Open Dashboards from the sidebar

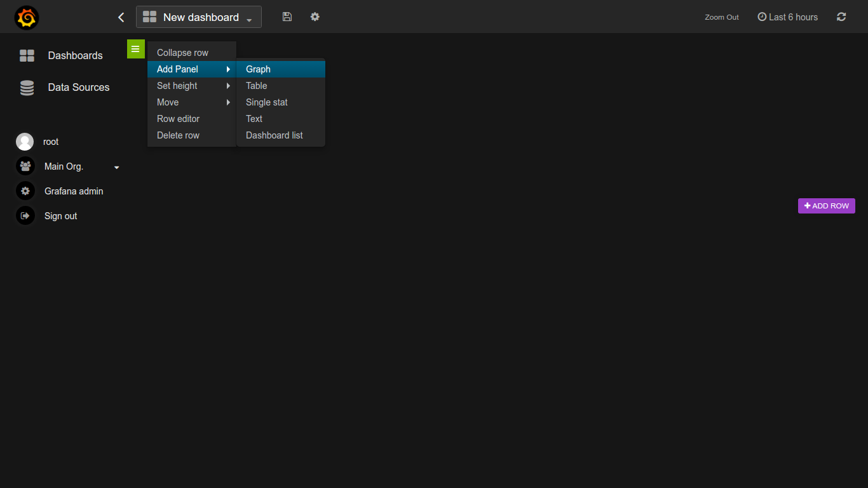pyautogui.click(x=75, y=55)
